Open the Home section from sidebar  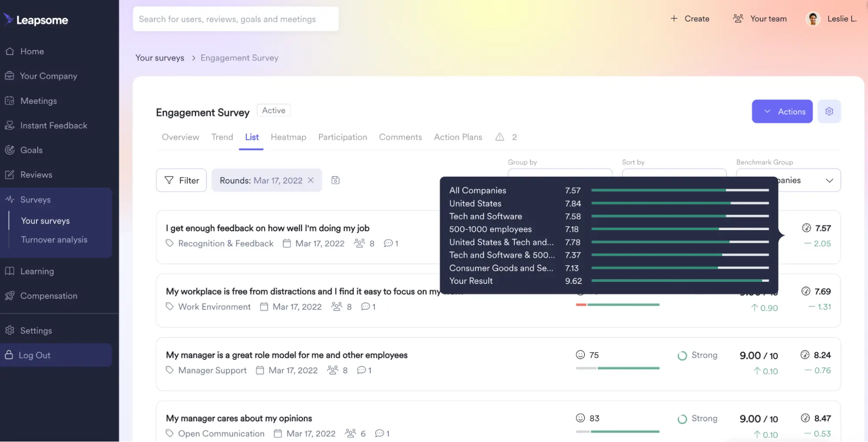tap(32, 51)
